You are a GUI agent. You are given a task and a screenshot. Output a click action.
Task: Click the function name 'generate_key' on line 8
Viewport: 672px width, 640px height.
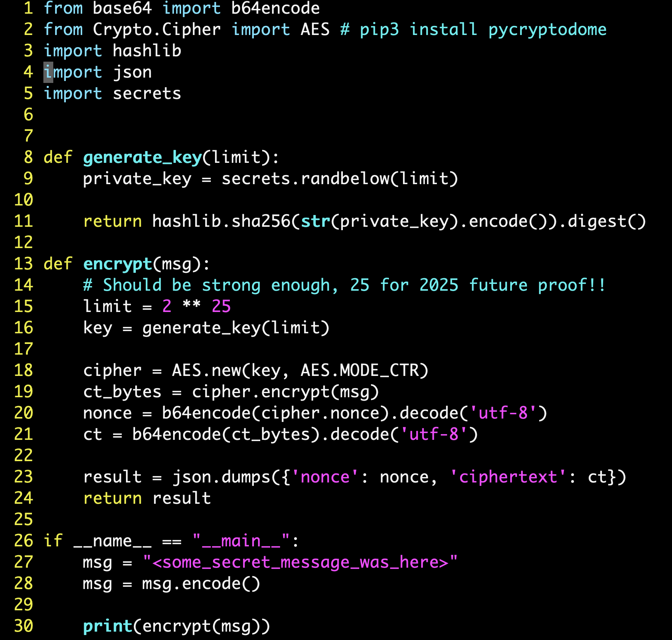tap(142, 158)
